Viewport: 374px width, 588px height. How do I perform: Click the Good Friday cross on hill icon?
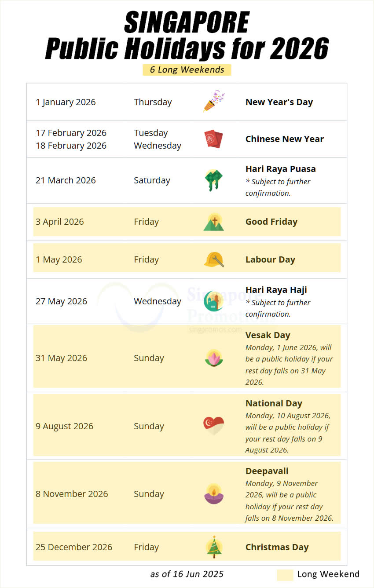[x=214, y=222]
